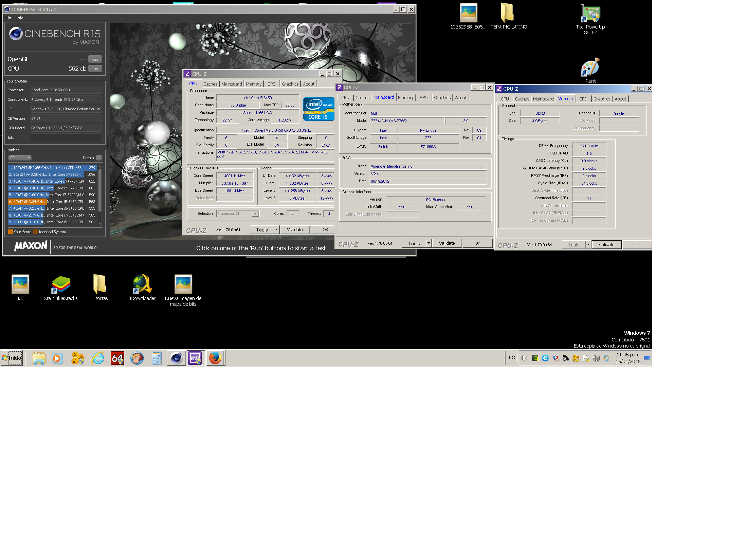Select PEPA PIG LATINO folder icon
Screen dimensions: 747x560
pos(509,16)
